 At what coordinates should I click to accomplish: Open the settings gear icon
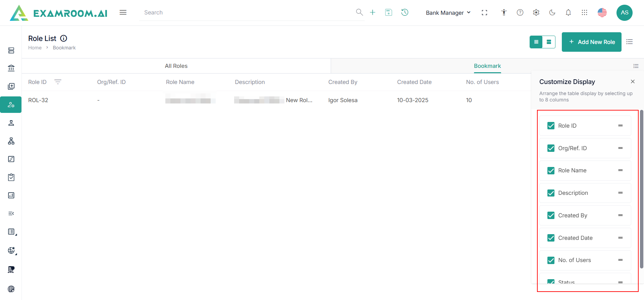tap(536, 13)
